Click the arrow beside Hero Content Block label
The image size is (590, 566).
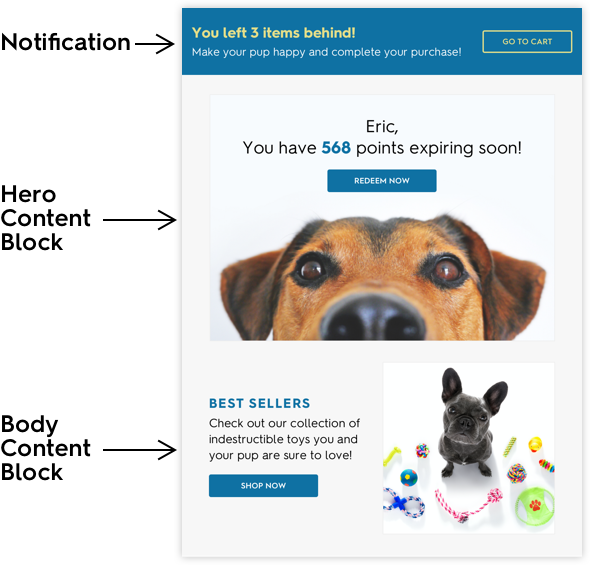click(x=140, y=220)
